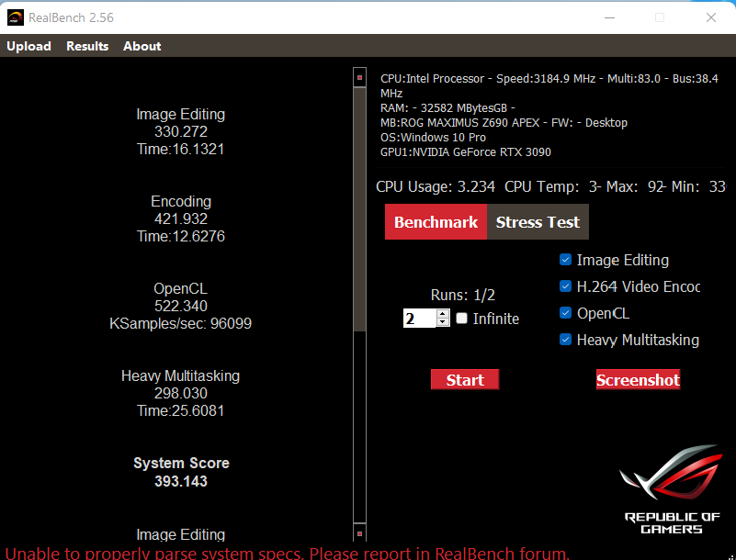This screenshot has height=560, width=736.
Task: Open the Upload menu
Action: click(28, 46)
